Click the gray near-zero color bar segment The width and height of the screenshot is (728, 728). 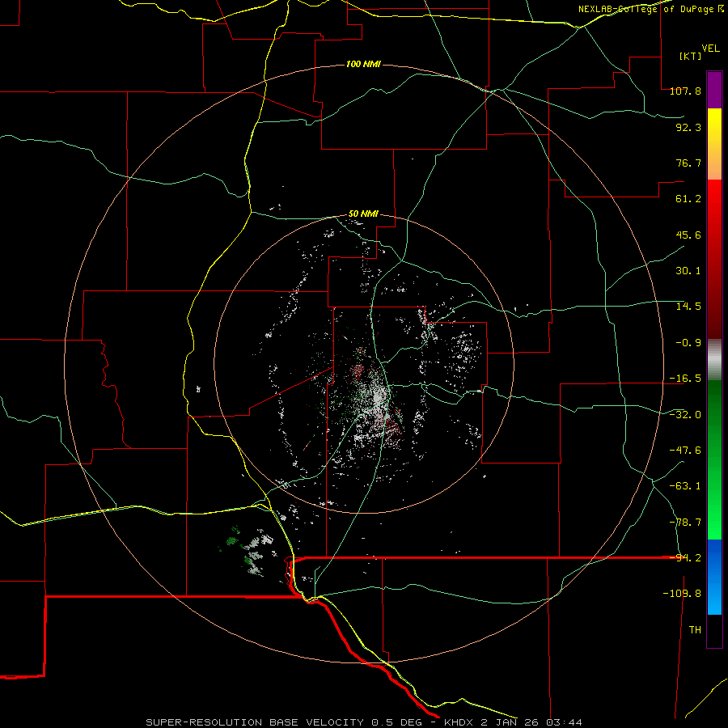(x=714, y=360)
